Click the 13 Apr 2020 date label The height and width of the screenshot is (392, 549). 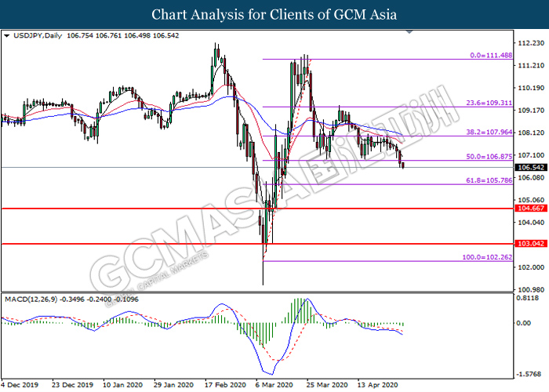click(x=377, y=385)
